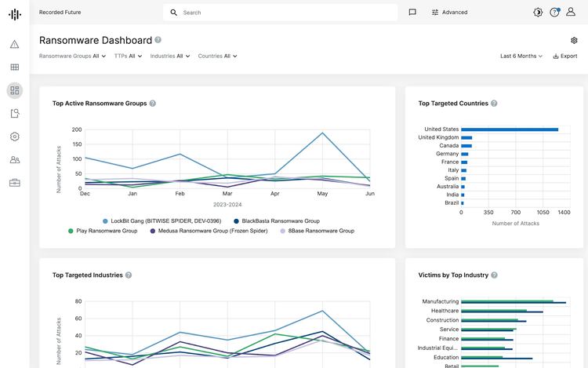Click the May peak point of LockBit line
This screenshot has width=588, height=368.
(322, 133)
